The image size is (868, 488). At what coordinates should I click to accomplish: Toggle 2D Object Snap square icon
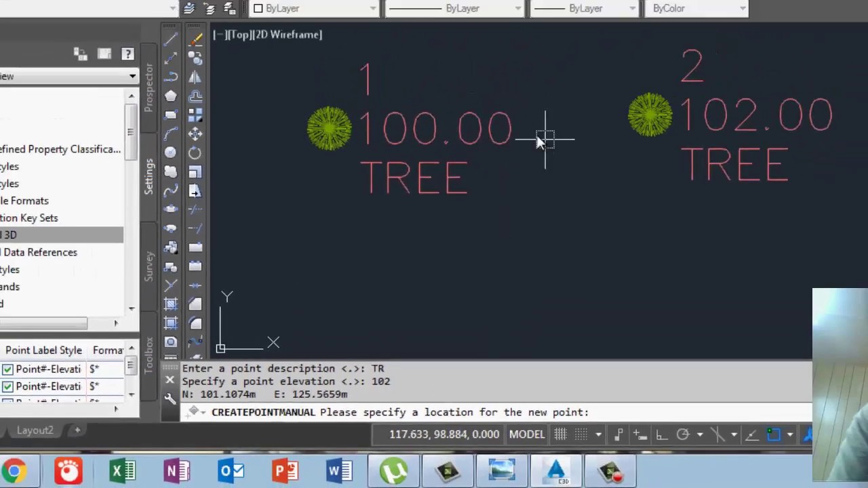[773, 434]
